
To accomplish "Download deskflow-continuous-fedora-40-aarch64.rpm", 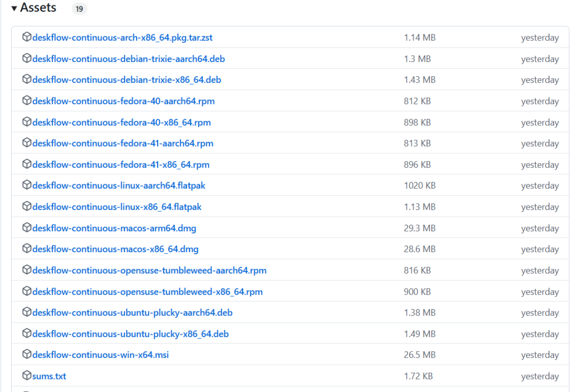I will pos(123,101).
